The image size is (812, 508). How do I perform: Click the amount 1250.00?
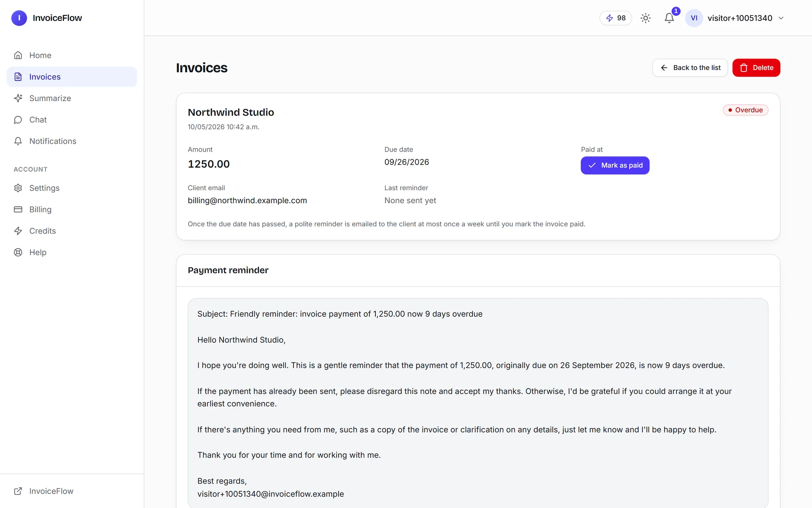click(x=209, y=164)
